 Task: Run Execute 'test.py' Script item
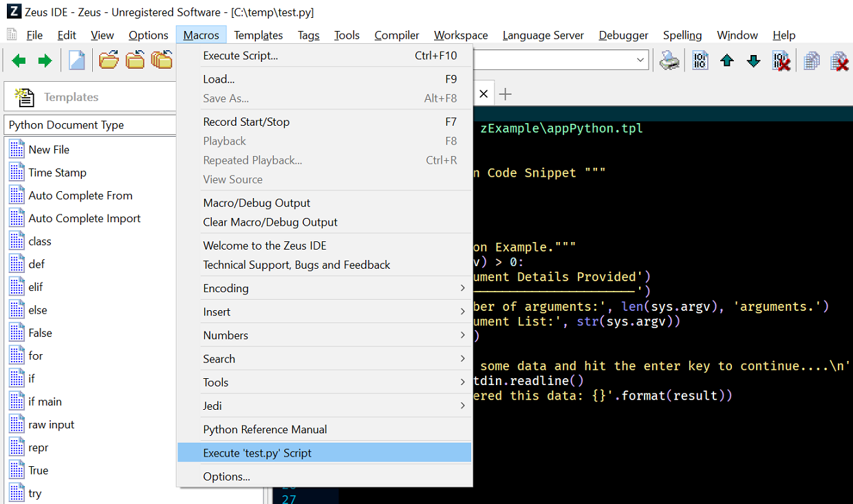point(325,452)
